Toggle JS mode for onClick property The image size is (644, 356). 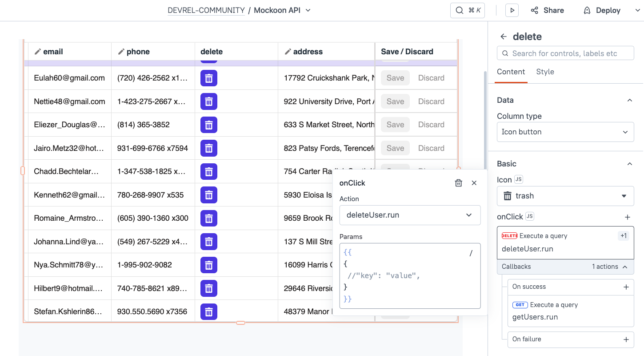pos(529,216)
